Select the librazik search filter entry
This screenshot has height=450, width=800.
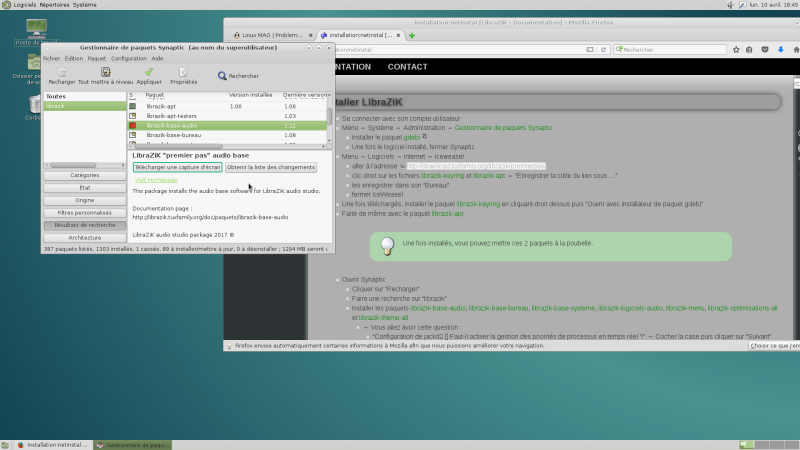tap(85, 106)
